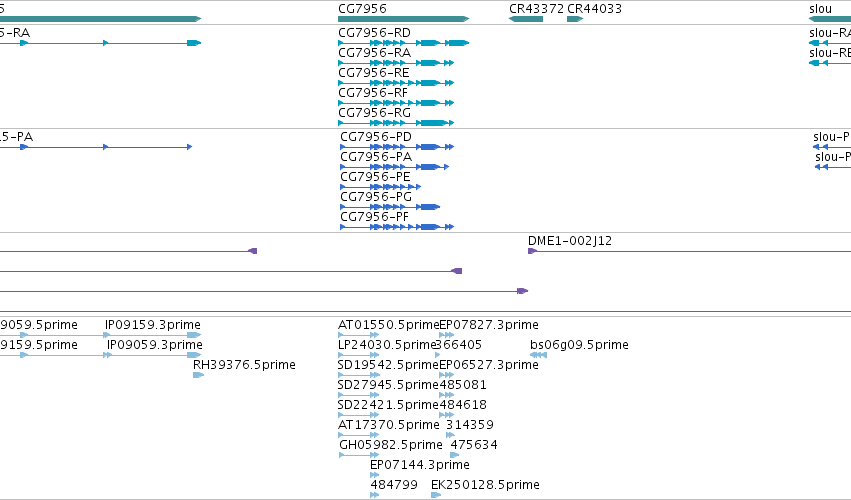Click the CG7956 gene span bar
The width and height of the screenshot is (851, 500).
(403, 19)
